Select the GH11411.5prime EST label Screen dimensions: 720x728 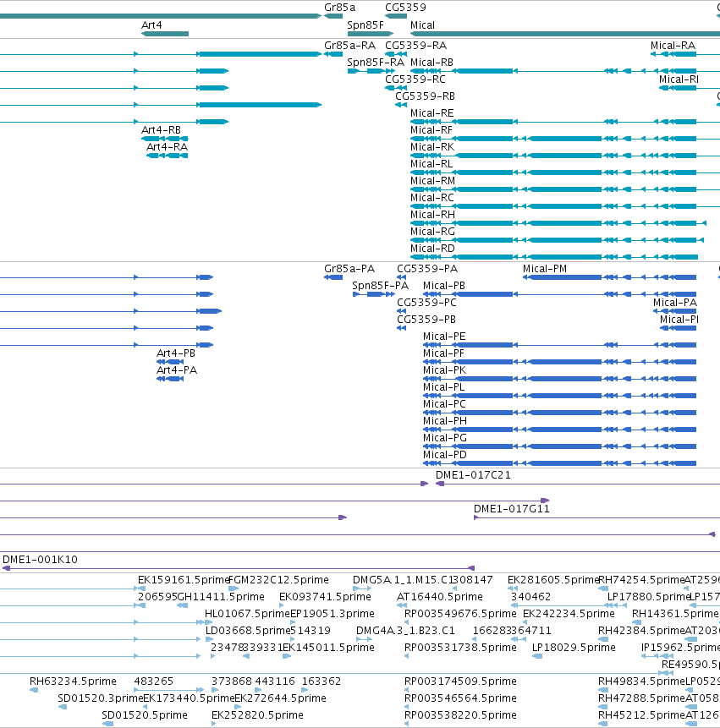click(221, 597)
